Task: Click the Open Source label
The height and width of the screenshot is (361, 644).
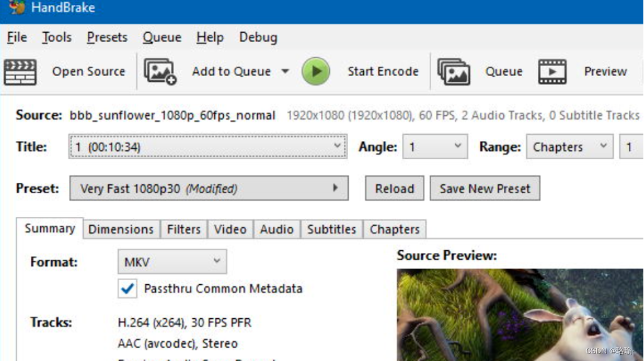Action: [89, 72]
